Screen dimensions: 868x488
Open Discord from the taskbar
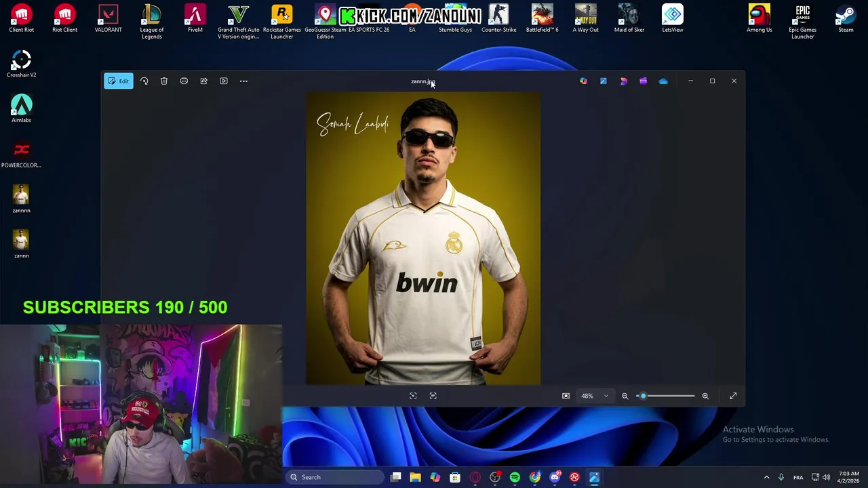coord(555,477)
